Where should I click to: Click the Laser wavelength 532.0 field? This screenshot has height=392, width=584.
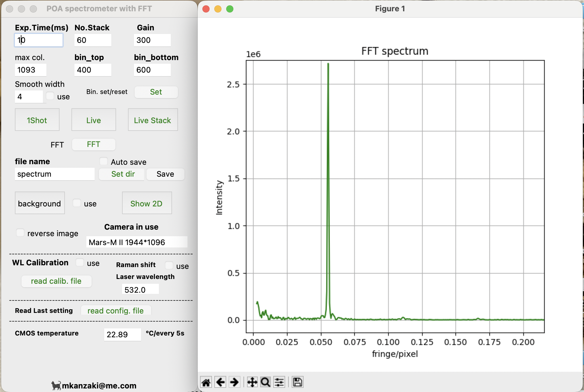click(140, 289)
